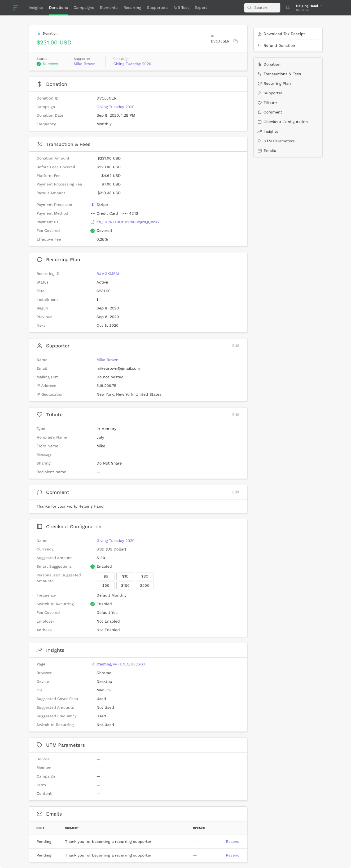
Task: Download Tax Receipt
Action: tap(288, 34)
